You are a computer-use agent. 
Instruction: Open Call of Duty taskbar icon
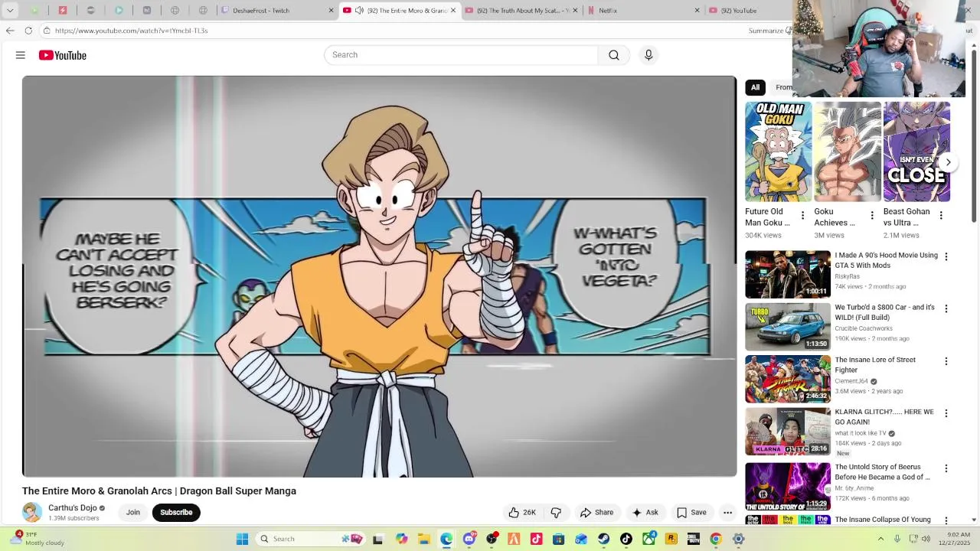pos(694,539)
